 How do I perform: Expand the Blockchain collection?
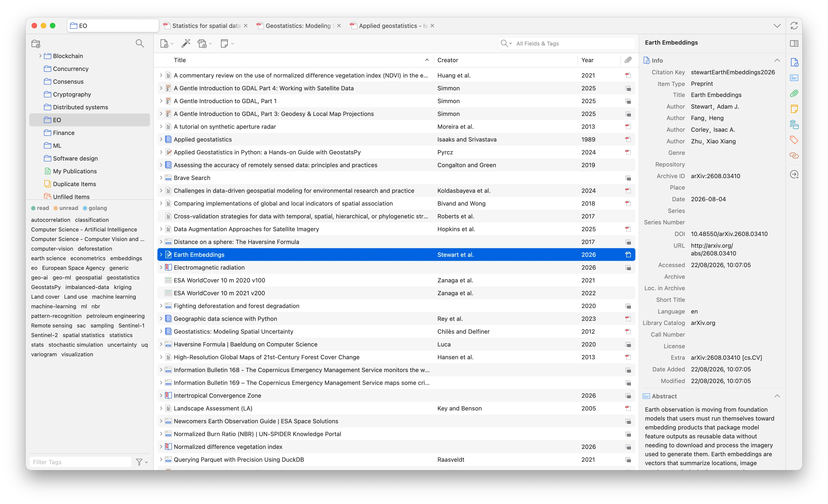[40, 56]
